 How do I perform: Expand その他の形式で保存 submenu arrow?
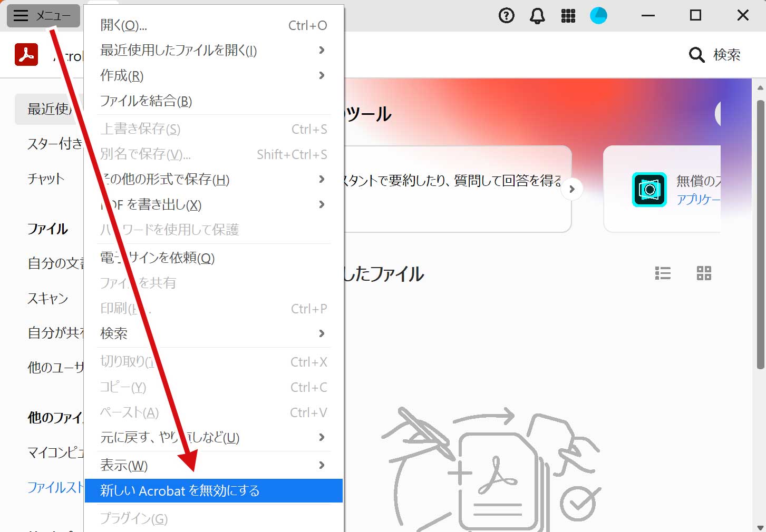(x=322, y=179)
